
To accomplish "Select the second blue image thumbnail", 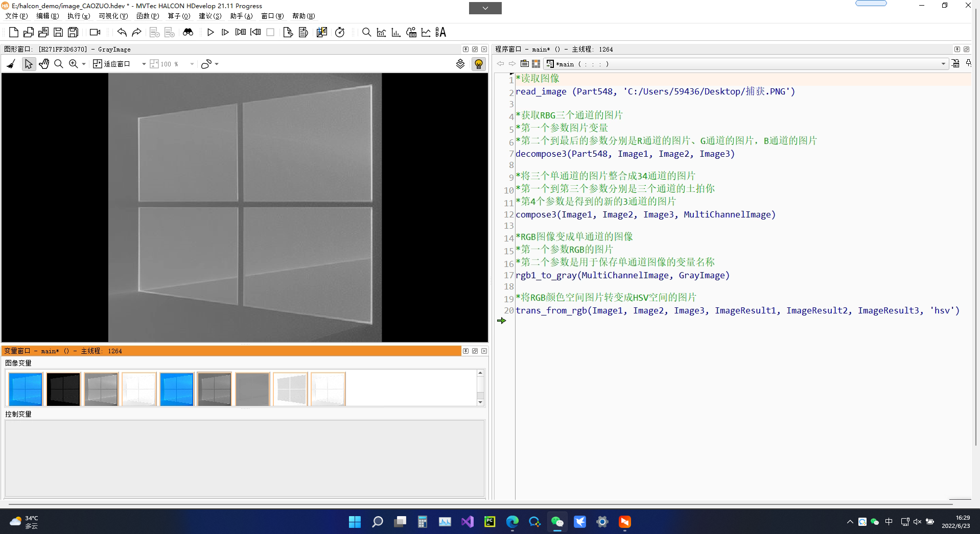I will pyautogui.click(x=177, y=389).
